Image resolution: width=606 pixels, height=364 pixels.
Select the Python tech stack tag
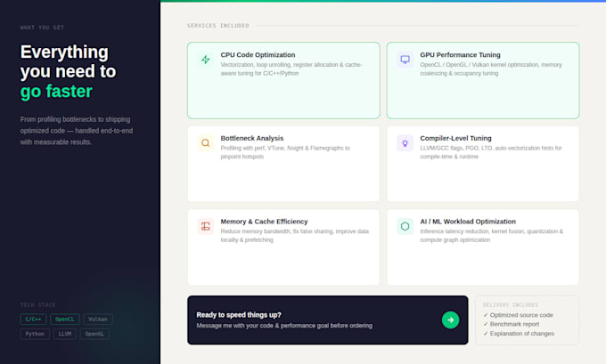point(35,334)
